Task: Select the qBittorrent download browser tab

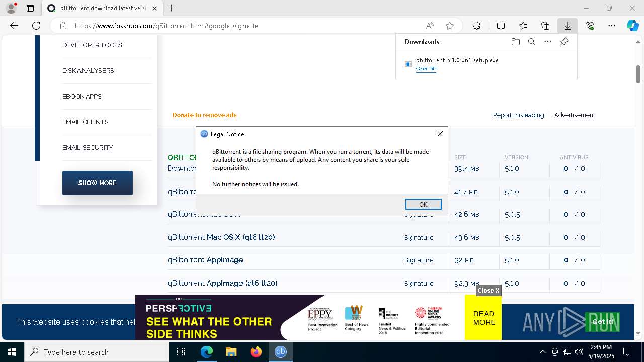Action: pyautogui.click(x=103, y=8)
